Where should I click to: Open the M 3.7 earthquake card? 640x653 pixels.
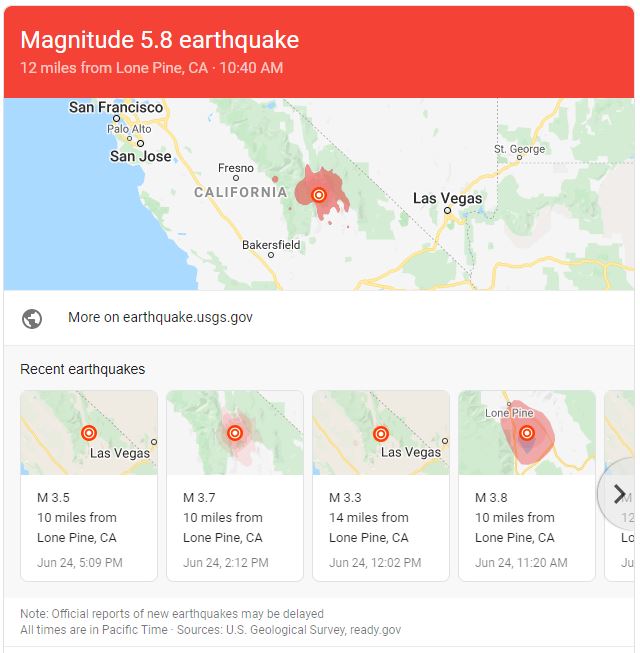[x=235, y=485]
